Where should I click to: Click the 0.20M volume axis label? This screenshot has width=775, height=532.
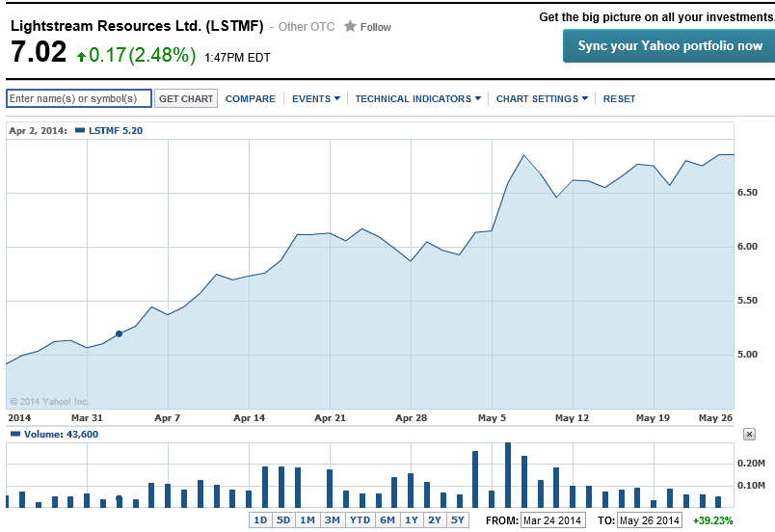click(751, 464)
